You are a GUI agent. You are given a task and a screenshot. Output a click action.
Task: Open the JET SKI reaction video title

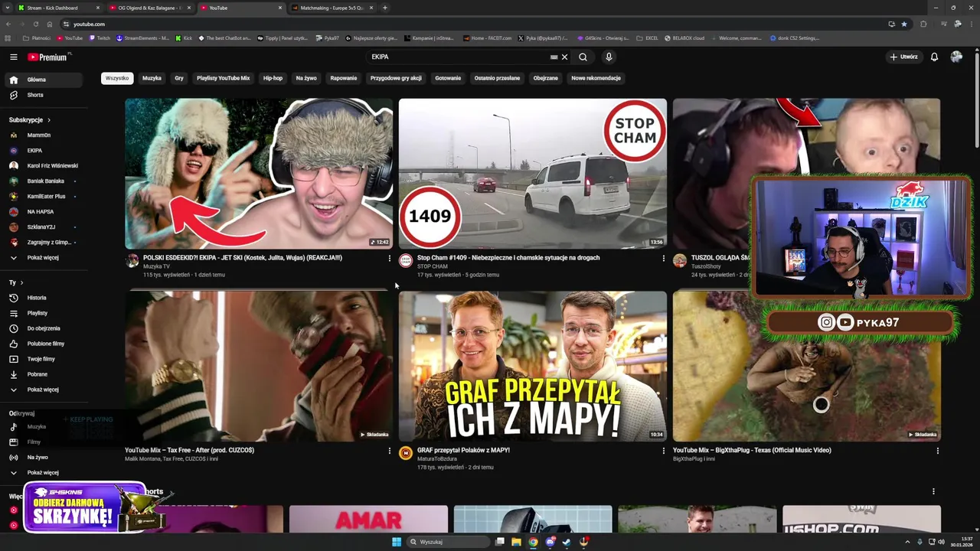[x=243, y=258]
